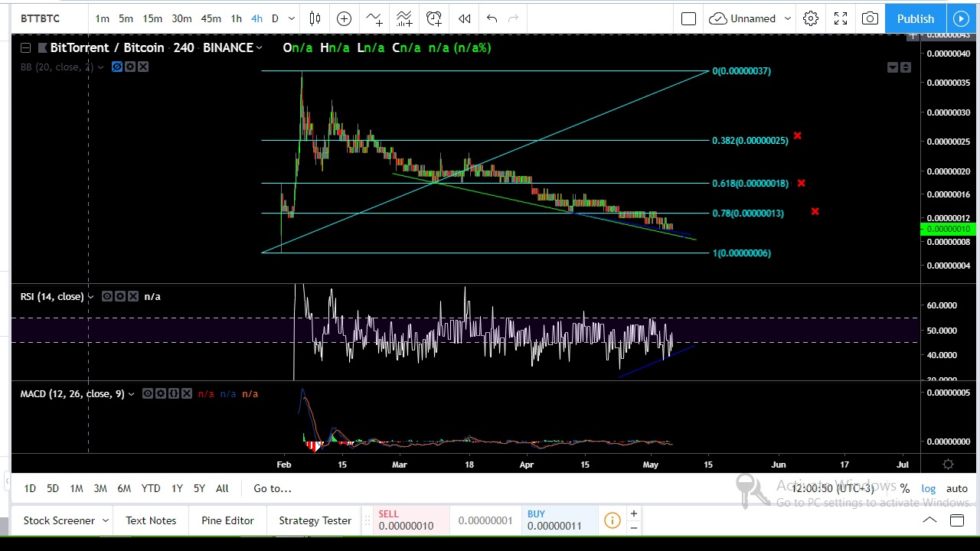Open RSI indicator settings gear
980x551 pixels.
point(120,296)
